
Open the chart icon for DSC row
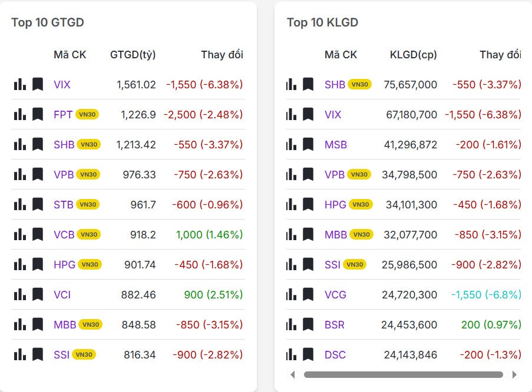tap(291, 354)
